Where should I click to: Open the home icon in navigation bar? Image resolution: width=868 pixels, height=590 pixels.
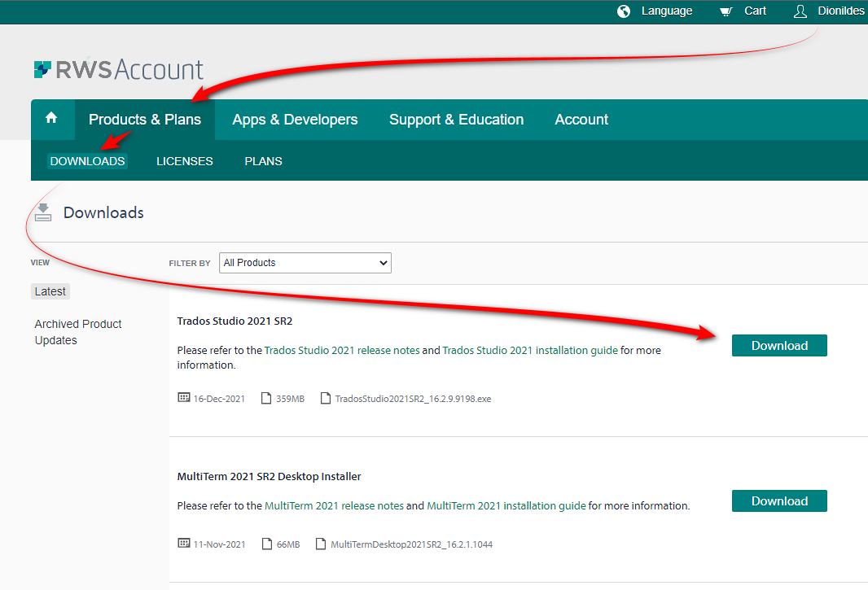51,118
